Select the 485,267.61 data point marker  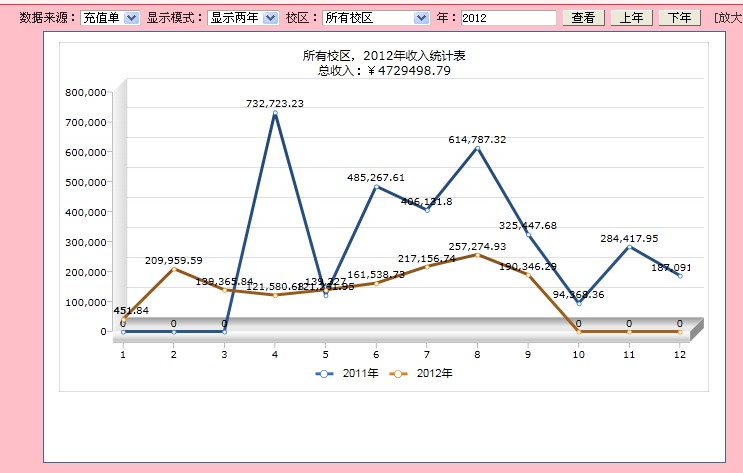376,187
